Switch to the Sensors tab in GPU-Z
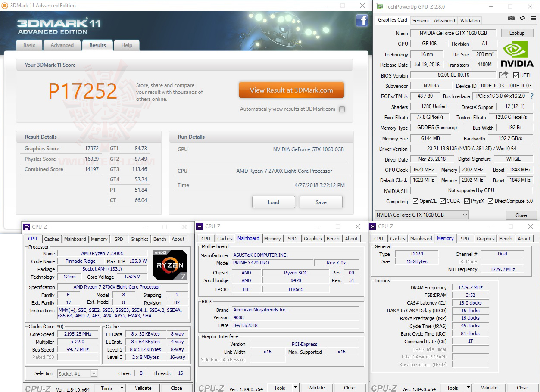 pos(420,20)
